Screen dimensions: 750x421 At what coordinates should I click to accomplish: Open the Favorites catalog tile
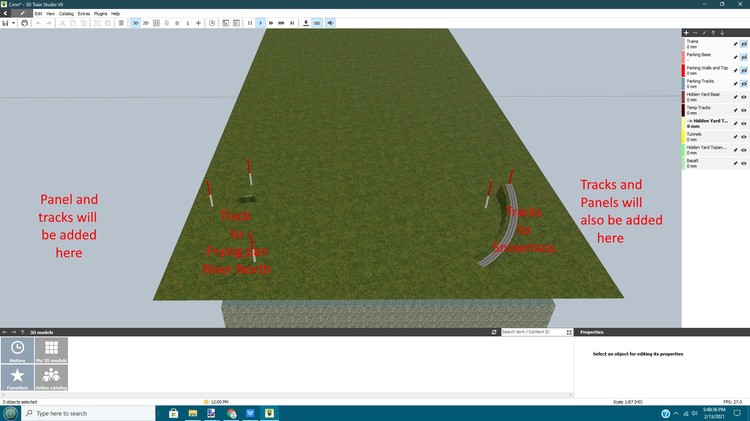(17, 377)
